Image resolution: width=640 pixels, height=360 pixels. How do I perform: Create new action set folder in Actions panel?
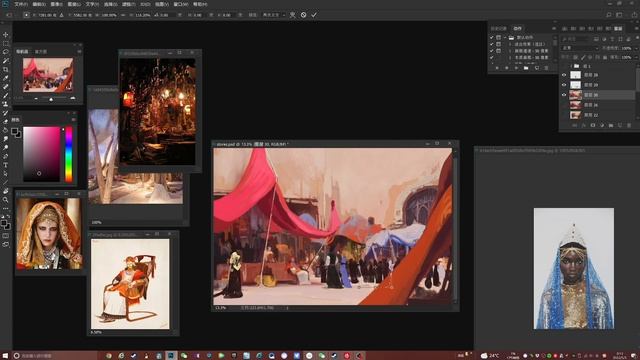(x=526, y=68)
